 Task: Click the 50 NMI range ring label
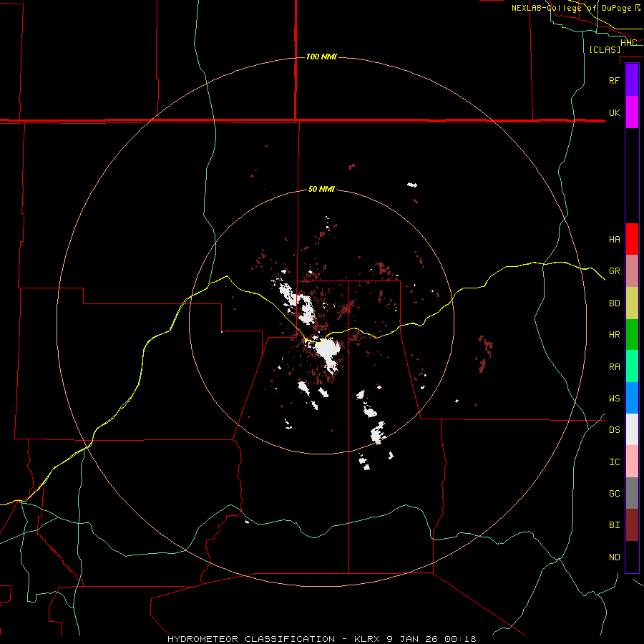[321, 189]
